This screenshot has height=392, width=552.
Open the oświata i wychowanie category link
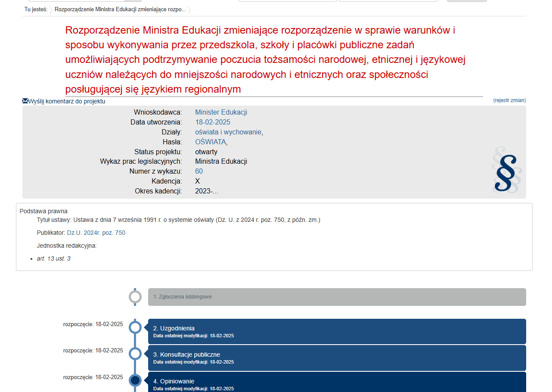[228, 132]
